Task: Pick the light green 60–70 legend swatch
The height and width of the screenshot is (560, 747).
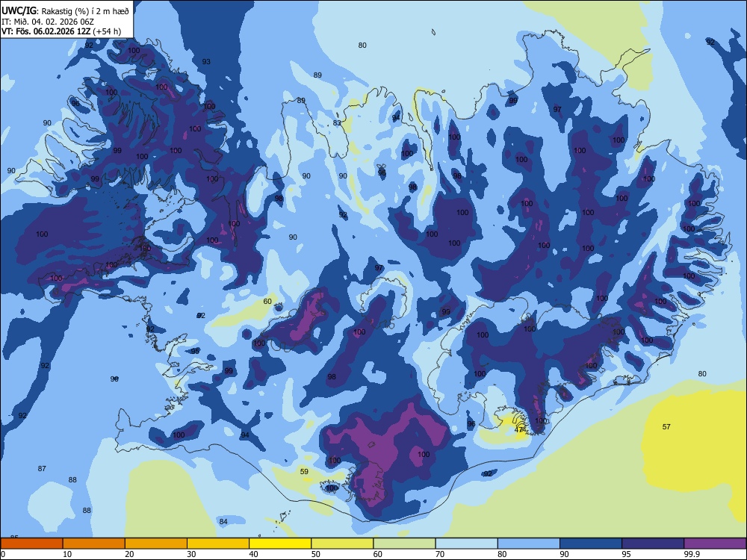Action: (404, 544)
